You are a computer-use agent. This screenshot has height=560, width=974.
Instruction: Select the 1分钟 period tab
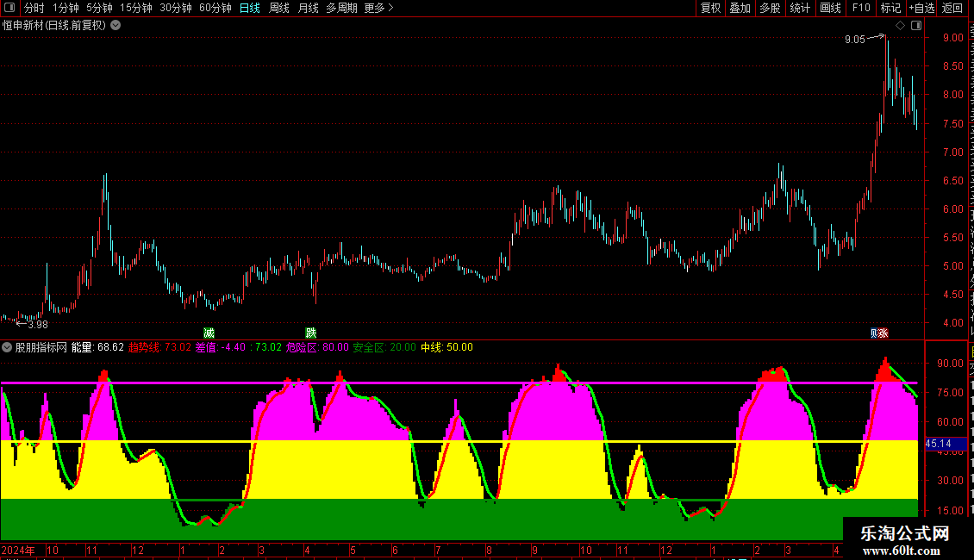[x=66, y=8]
